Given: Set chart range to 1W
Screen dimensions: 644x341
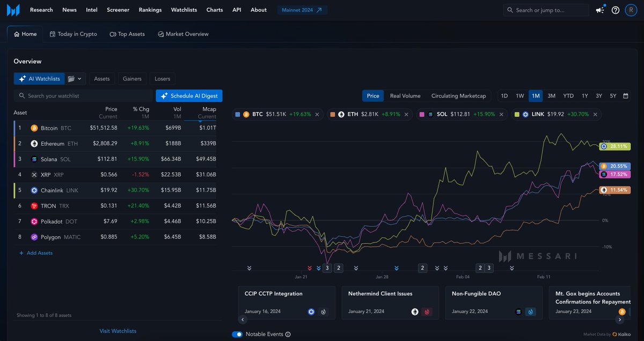Looking at the screenshot, I should pos(520,96).
